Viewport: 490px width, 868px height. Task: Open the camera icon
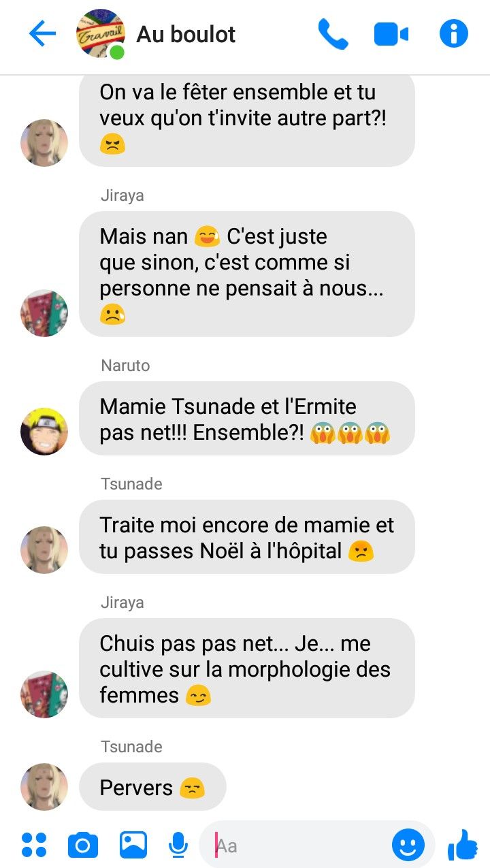coord(83,846)
